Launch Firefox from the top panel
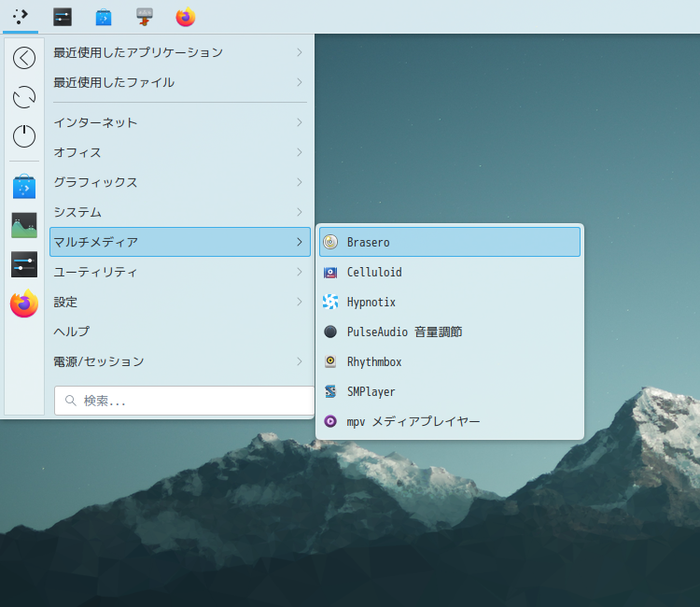700x607 pixels. pyautogui.click(x=186, y=17)
